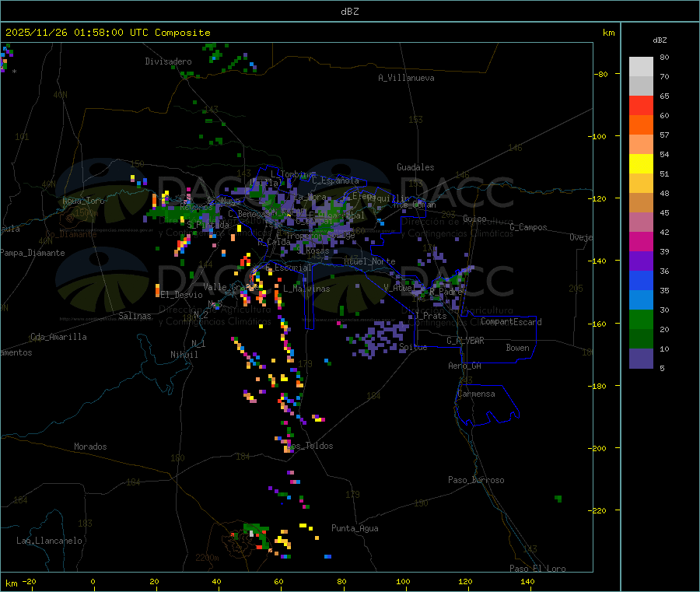This screenshot has height=592, width=700.
Task: Click the Paso_El_Loro label
Action: pyautogui.click(x=537, y=569)
